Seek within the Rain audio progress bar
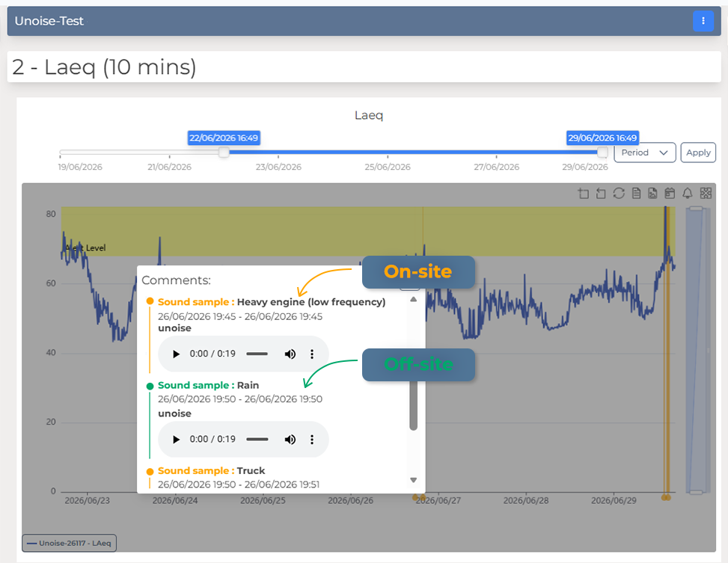The image size is (728, 563). (257, 440)
